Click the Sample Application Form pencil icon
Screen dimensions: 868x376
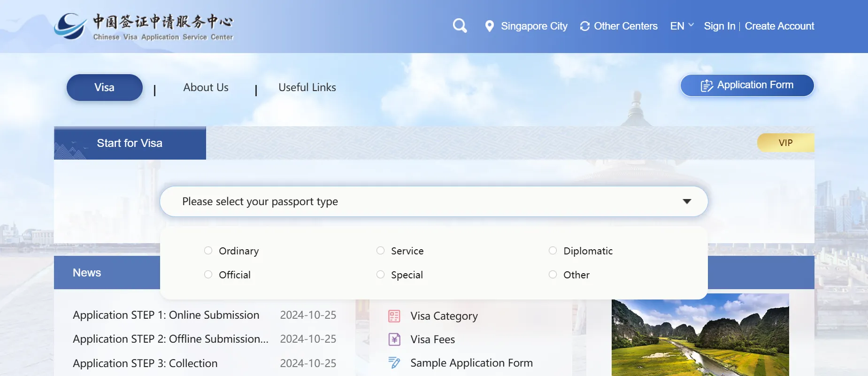[394, 363]
